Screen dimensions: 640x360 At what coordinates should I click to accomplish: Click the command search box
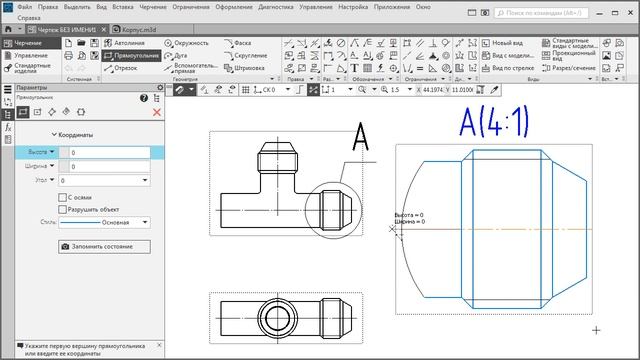pos(541,13)
